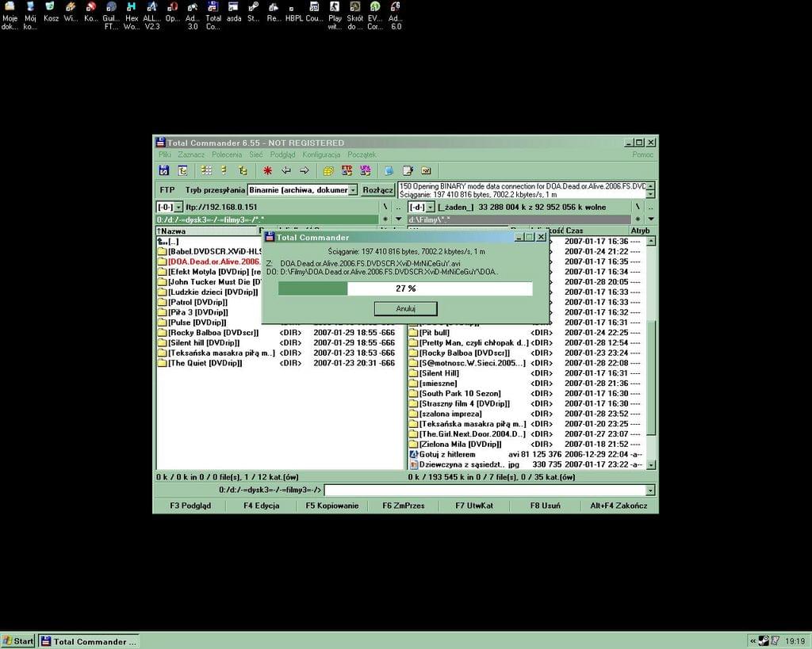Switch to brief file names view icon
Viewport: 812px width, 649px height.
coord(207,170)
